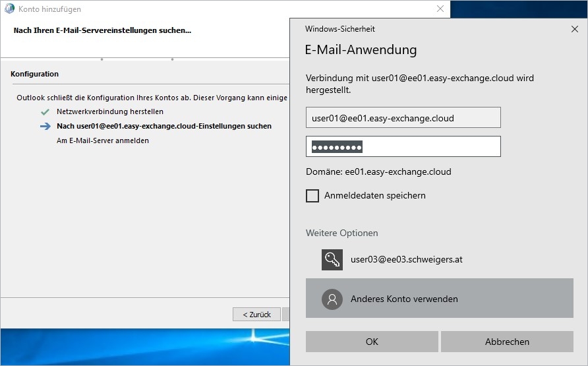The image size is (588, 366).
Task: Select Anderes Konto verwenden option
Action: (440, 298)
